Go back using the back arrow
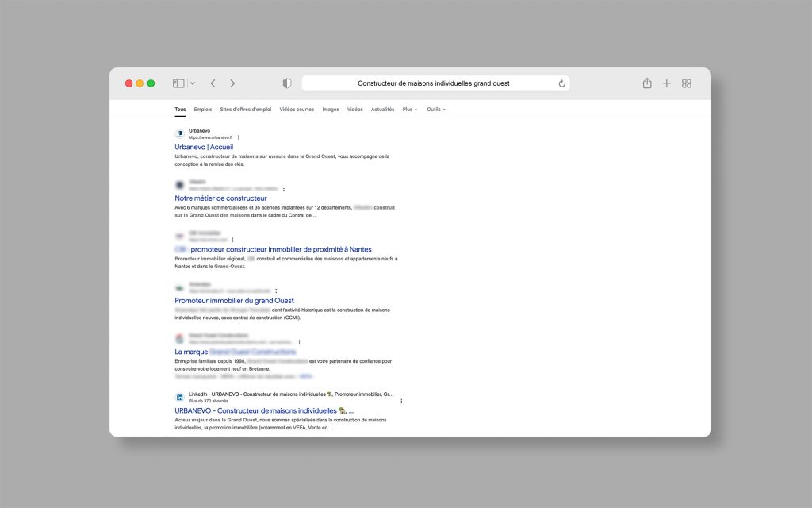The image size is (812, 508). tap(213, 83)
